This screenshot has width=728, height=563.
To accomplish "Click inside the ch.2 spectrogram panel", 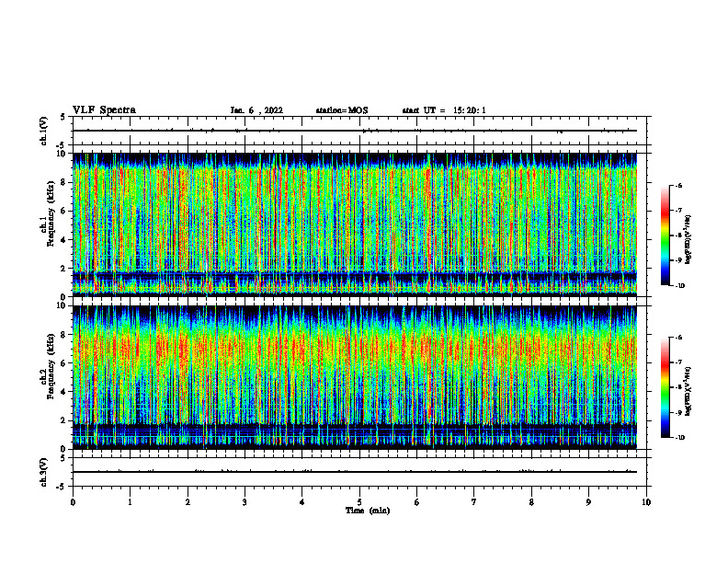I will [355, 377].
